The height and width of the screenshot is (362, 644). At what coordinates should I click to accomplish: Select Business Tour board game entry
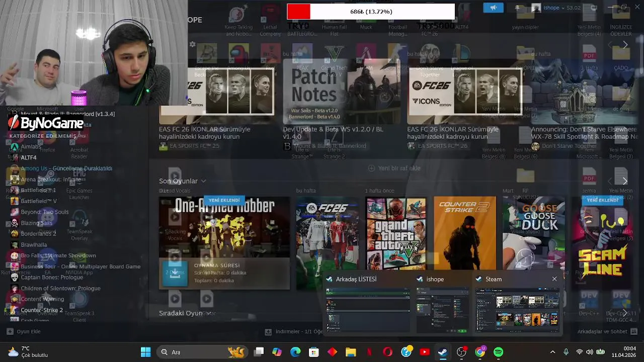click(x=80, y=266)
